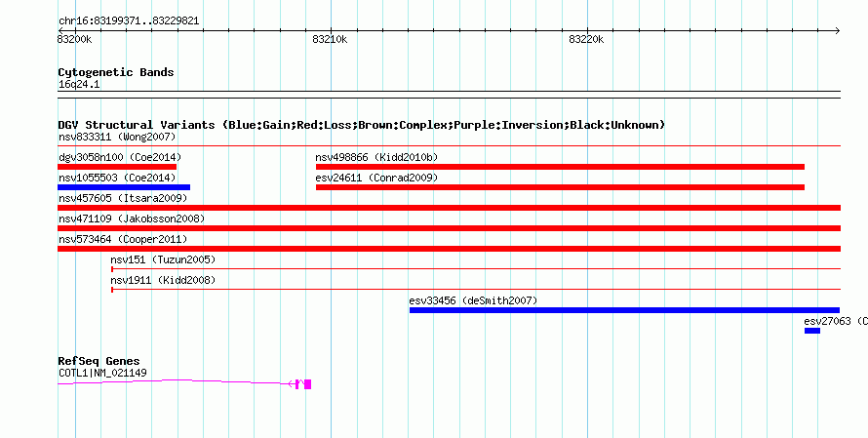Click the 83210k ruler position label
868x438 pixels.
[330, 40]
